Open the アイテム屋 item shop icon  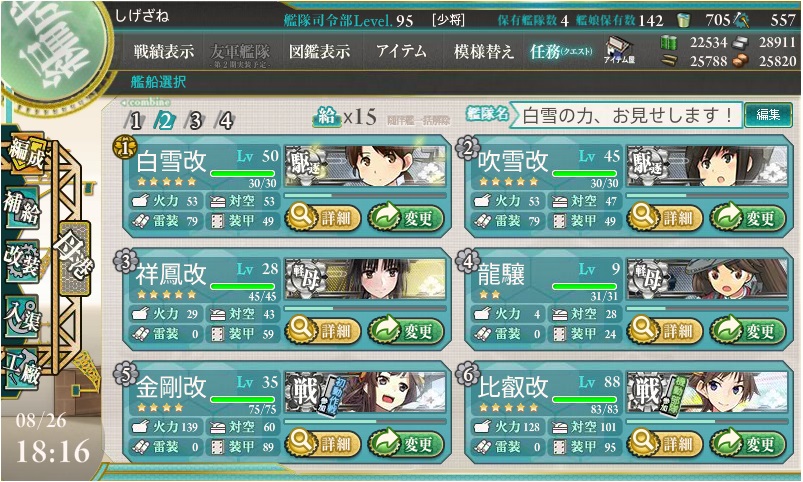(619, 50)
